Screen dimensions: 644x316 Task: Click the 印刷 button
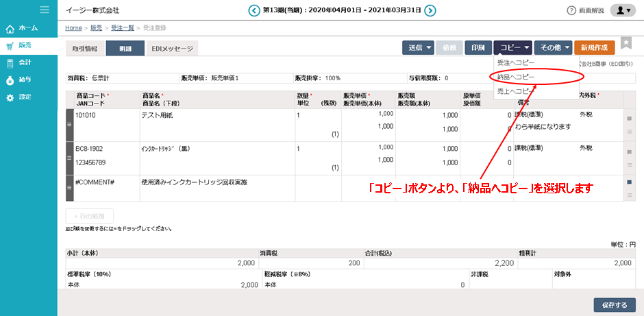coord(478,48)
